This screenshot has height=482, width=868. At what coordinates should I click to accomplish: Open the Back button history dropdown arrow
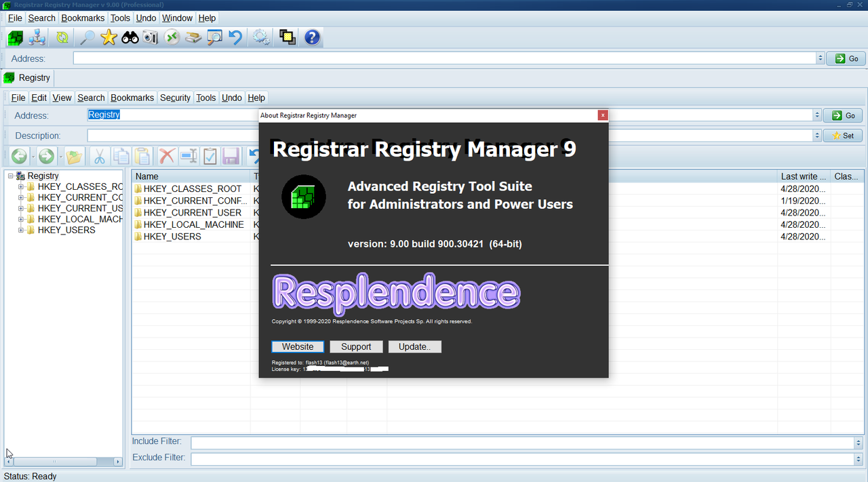point(33,157)
